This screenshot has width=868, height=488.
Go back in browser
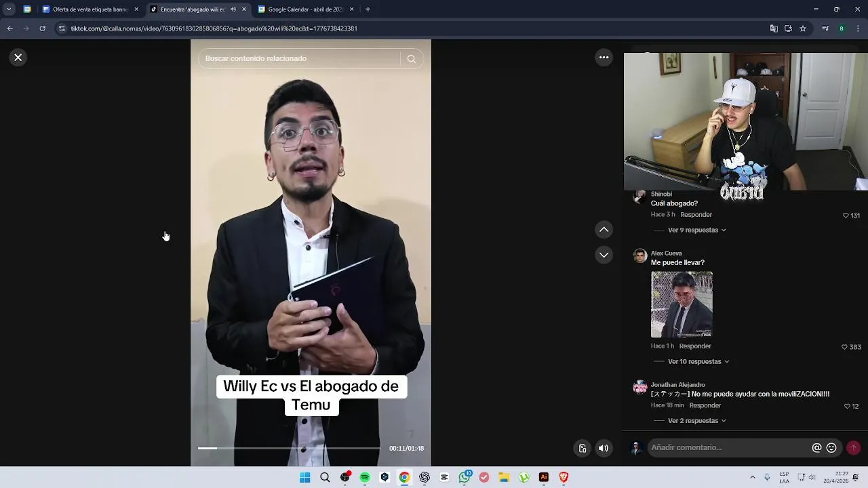[9, 28]
